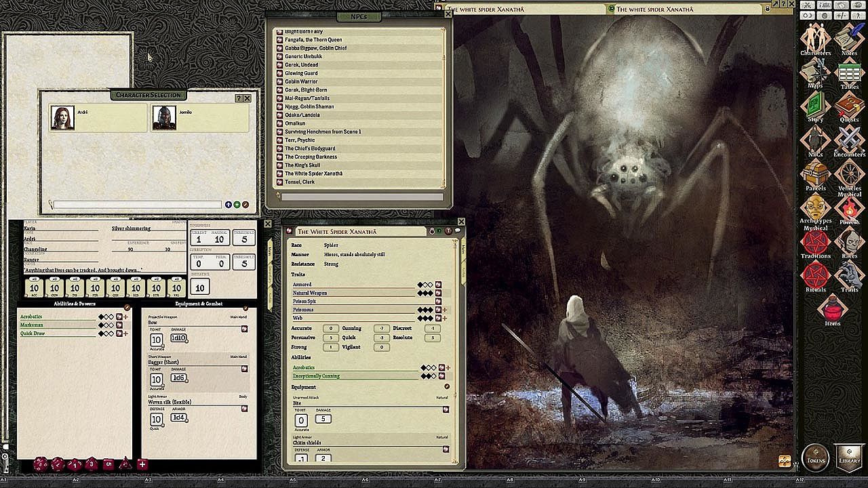The image size is (868, 488).
Task: Select the Ardri character portrait
Action: pyautogui.click(x=63, y=117)
